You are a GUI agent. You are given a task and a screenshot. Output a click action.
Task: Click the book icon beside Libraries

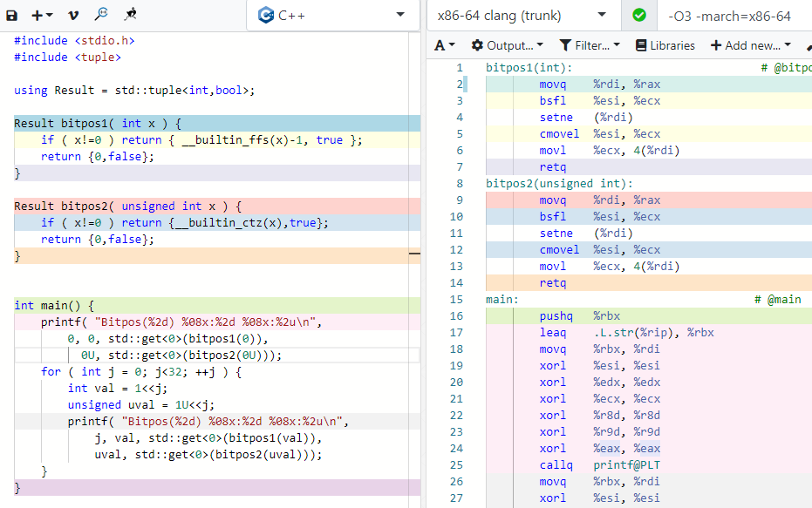pos(641,45)
